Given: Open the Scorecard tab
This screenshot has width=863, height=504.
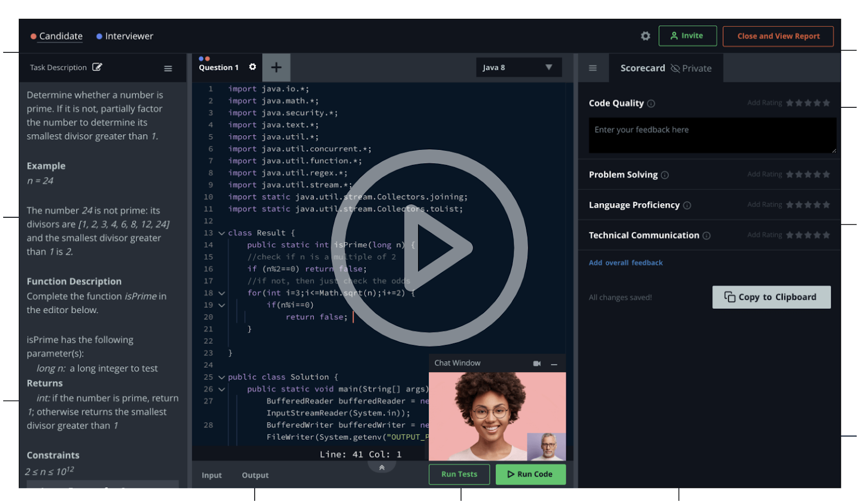Looking at the screenshot, I should (642, 68).
